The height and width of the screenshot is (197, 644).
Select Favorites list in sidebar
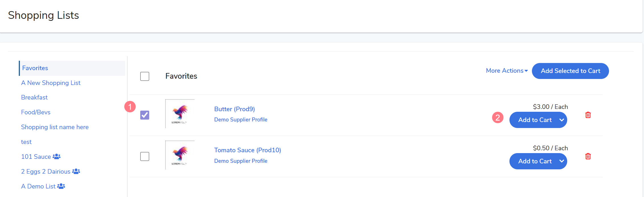[35, 68]
